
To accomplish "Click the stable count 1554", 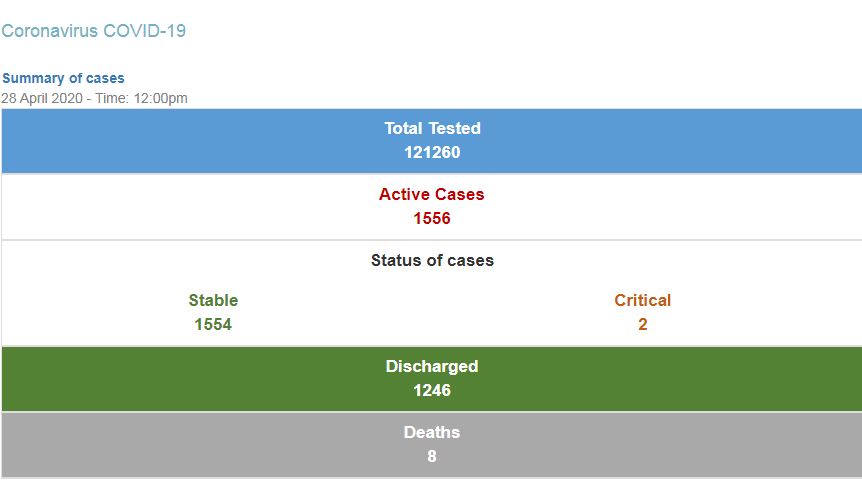I will [x=213, y=324].
